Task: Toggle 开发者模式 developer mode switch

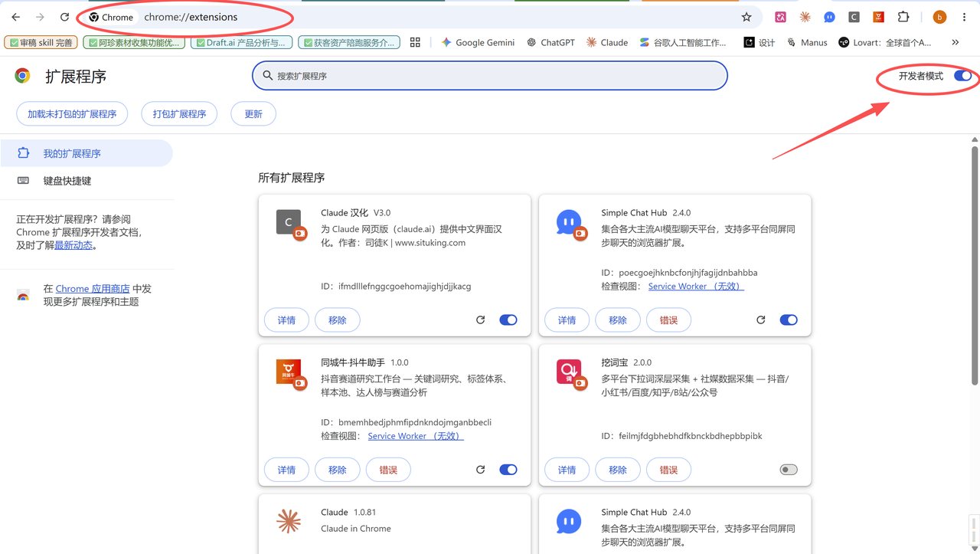Action: coord(963,75)
